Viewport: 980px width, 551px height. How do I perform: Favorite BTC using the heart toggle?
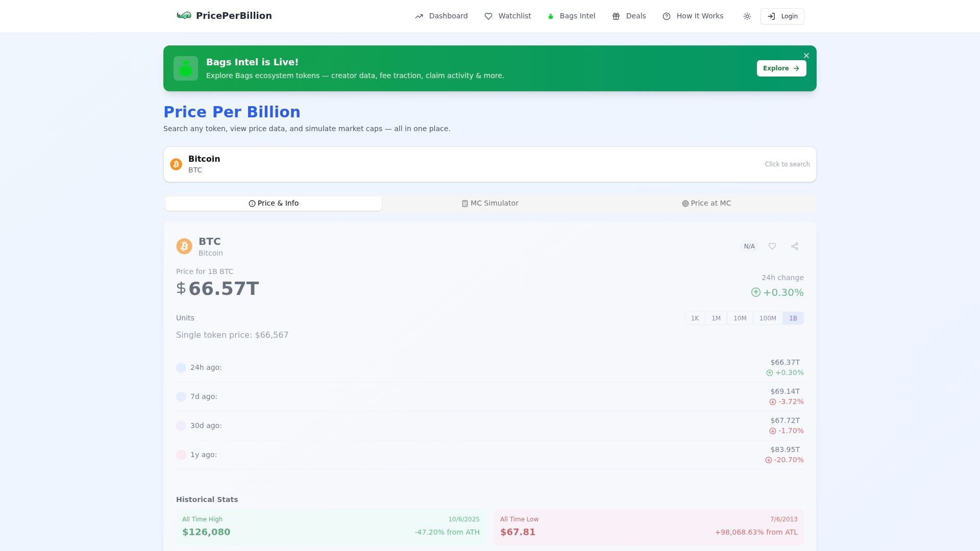pos(772,246)
